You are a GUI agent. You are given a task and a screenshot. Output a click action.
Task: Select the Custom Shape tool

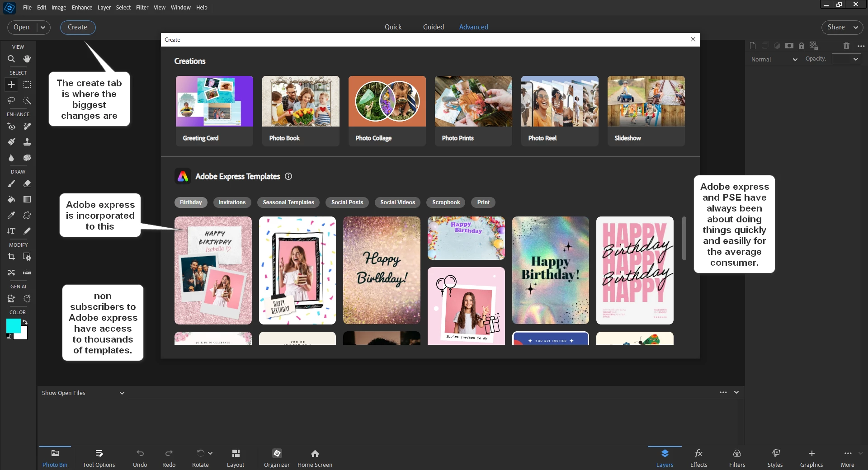27,215
